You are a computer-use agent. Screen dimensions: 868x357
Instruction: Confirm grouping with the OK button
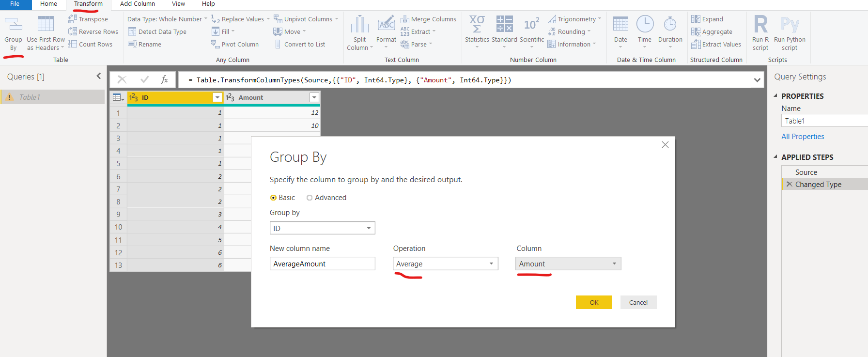pos(594,302)
